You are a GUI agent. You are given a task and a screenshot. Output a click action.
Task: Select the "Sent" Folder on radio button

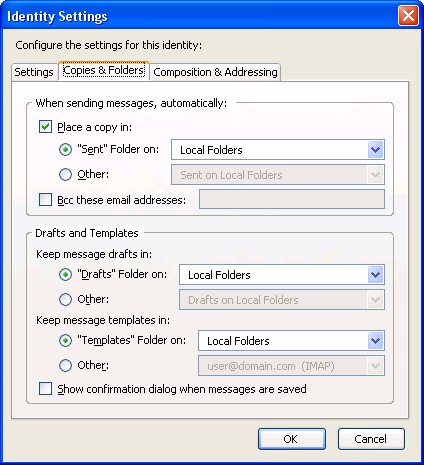click(65, 149)
